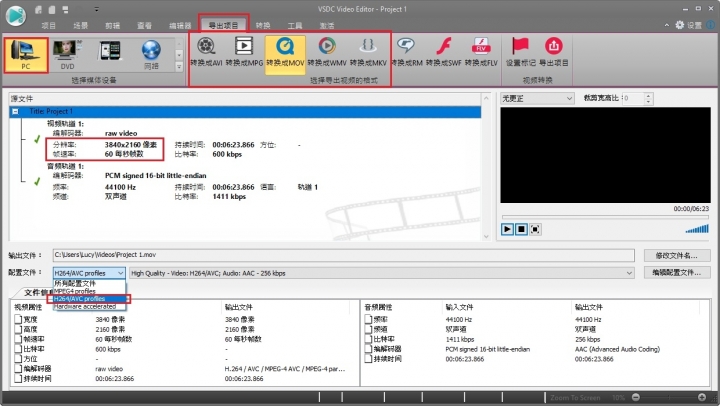Open the 场景 ribbon tab

[x=80, y=25]
